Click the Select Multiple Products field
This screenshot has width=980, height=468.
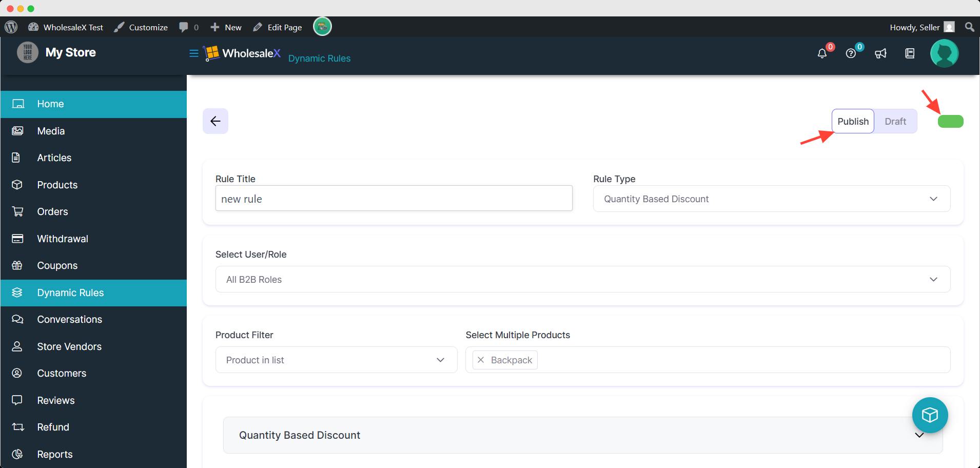click(708, 360)
